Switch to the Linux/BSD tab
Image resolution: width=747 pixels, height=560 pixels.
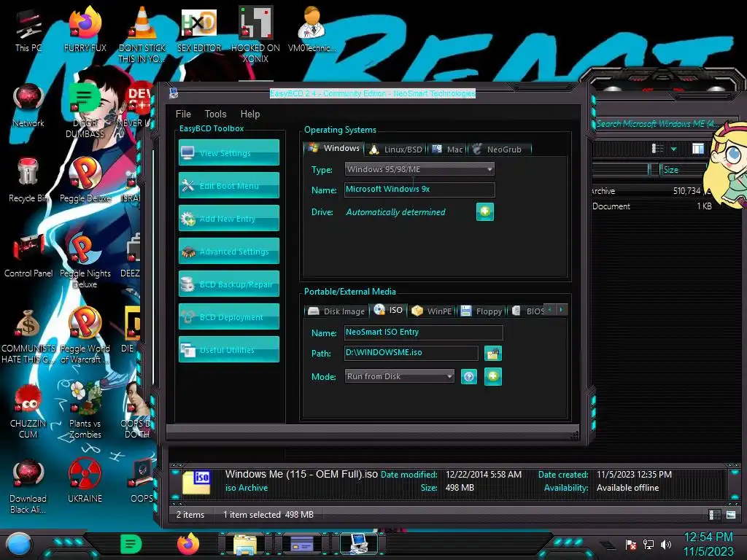coord(396,149)
